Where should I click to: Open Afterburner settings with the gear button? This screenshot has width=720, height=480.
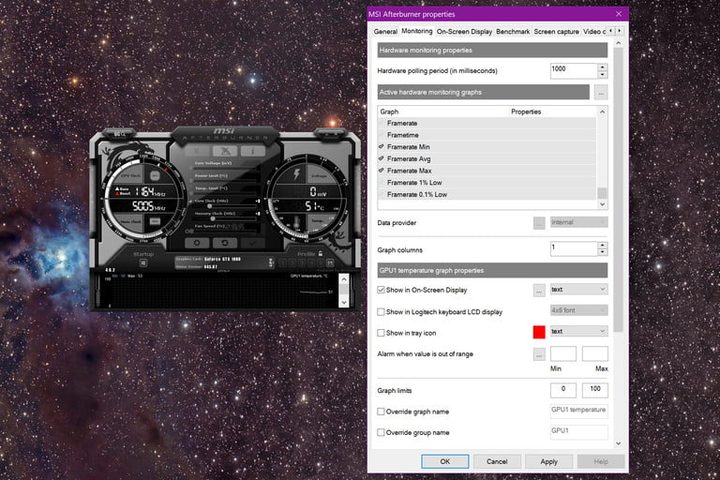[197, 243]
